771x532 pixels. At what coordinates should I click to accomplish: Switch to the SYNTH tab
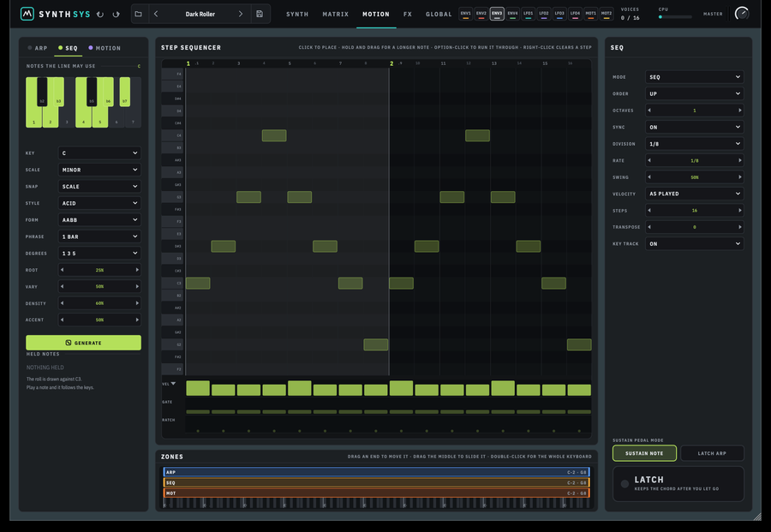[297, 15]
